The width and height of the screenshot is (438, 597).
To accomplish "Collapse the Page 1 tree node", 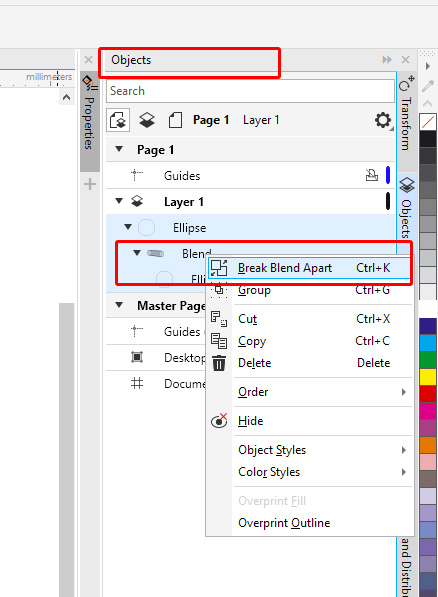I will [119, 149].
